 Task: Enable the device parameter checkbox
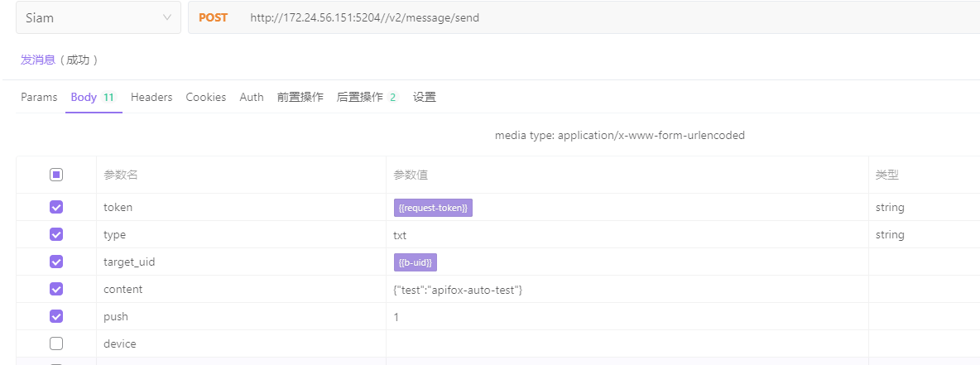[56, 343]
